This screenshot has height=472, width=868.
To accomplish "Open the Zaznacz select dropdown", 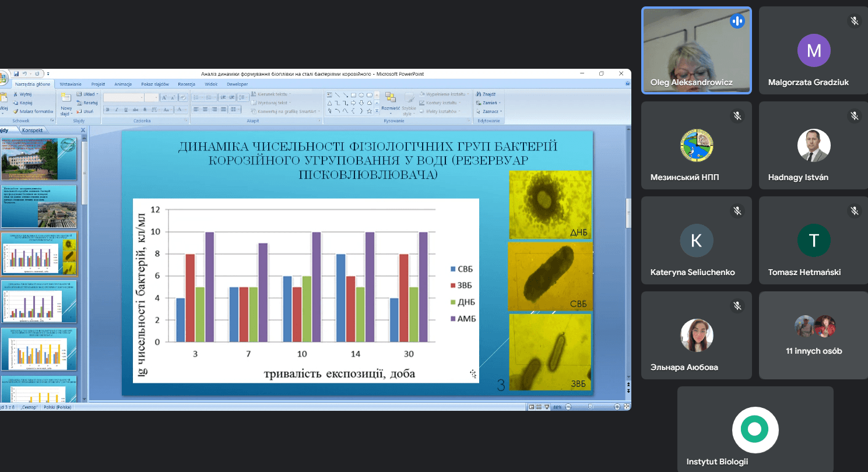I will tap(489, 111).
